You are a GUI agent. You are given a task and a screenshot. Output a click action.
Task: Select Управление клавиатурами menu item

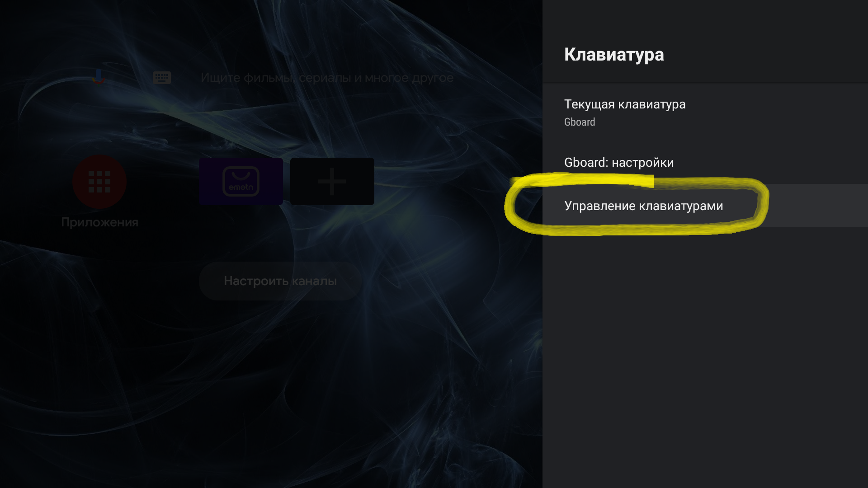705,206
